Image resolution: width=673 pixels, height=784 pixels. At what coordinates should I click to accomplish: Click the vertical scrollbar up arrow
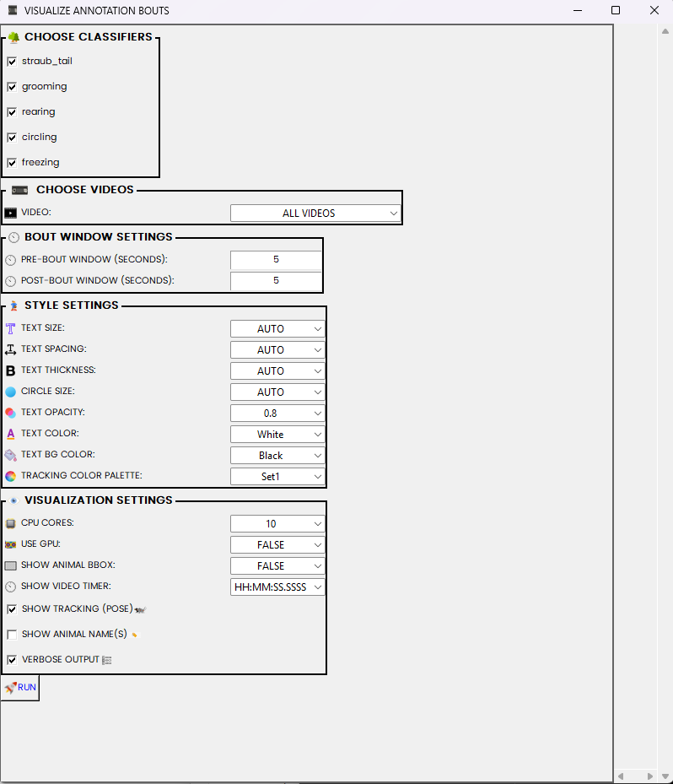pos(665,31)
